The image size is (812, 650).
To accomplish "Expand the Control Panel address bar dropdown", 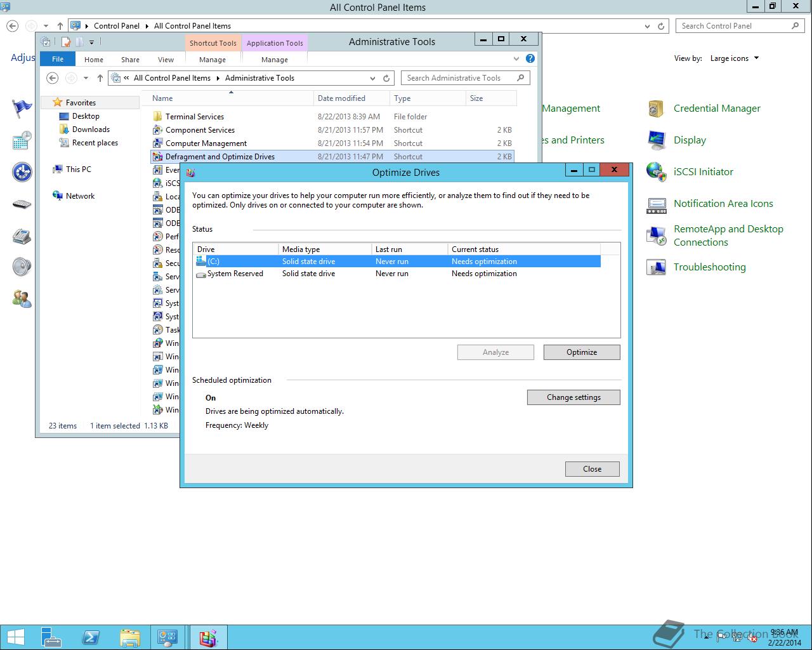I will pos(647,26).
